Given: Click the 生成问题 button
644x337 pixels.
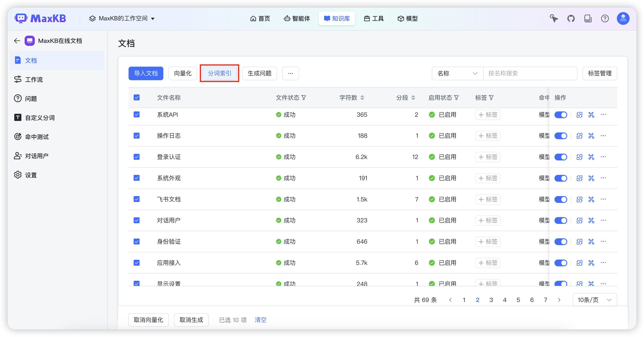Looking at the screenshot, I should click(259, 74).
